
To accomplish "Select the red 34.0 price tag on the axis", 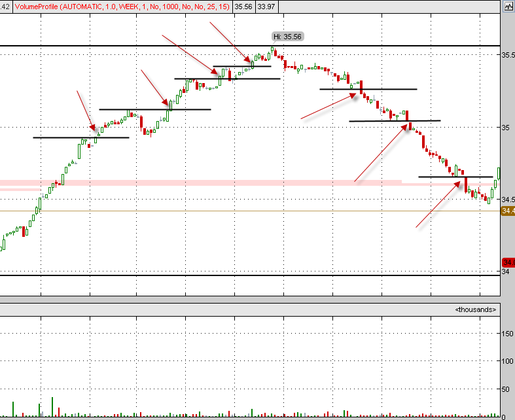I will [508, 262].
